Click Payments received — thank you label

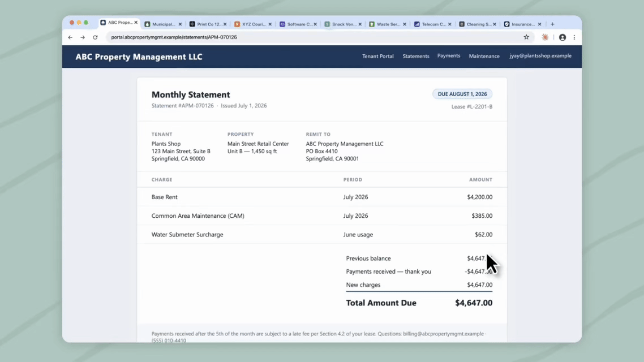click(x=389, y=271)
